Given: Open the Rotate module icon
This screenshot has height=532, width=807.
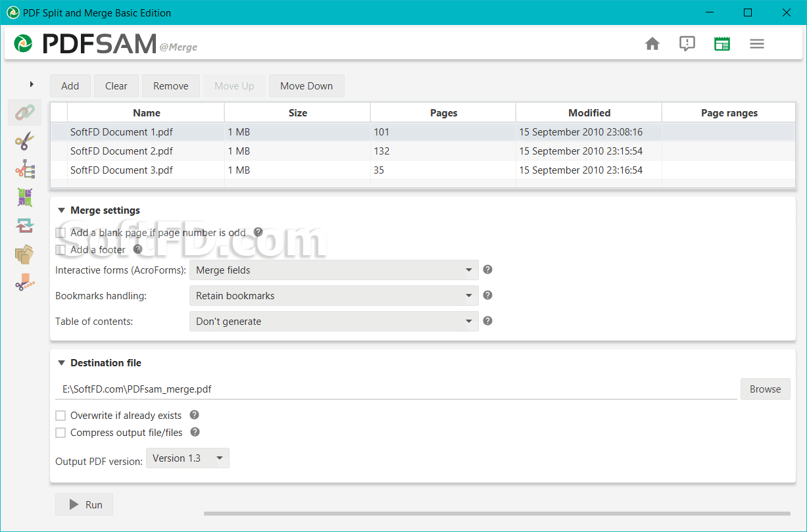Looking at the screenshot, I should pos(25,226).
